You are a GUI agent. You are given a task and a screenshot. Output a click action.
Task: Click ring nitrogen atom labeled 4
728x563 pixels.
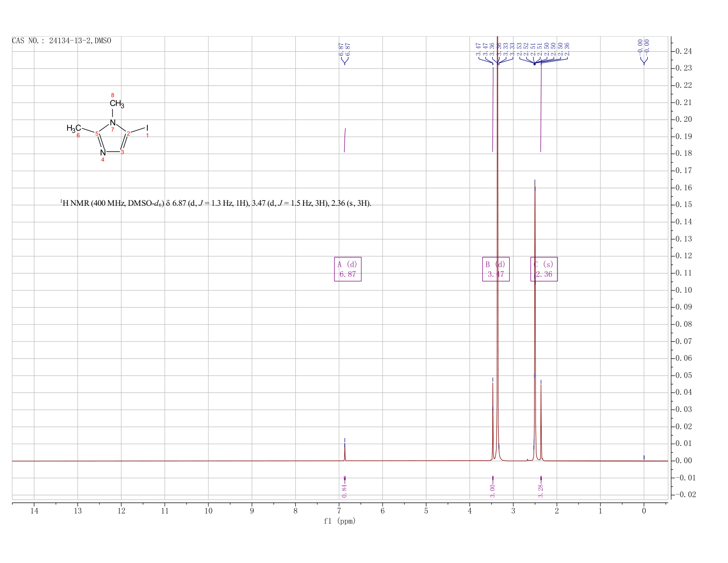tap(103, 153)
